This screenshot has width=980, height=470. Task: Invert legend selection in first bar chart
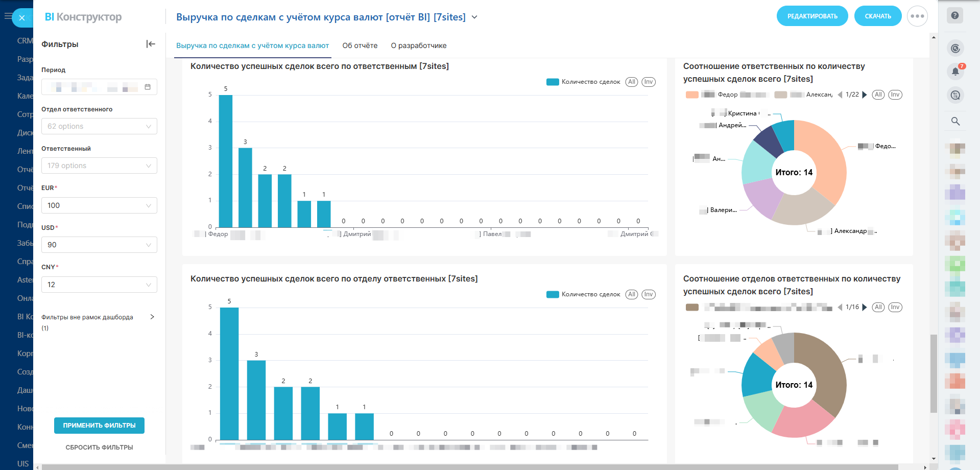648,82
